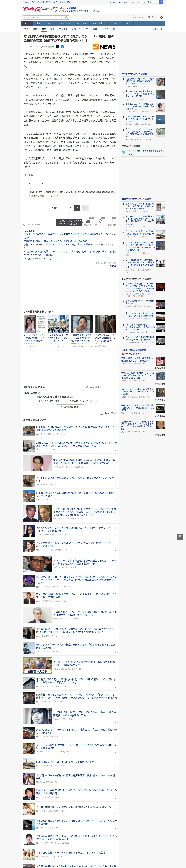React with わかりやすい lightbulb icon
The height and width of the screenshot is (868, 186).
(100, 221)
